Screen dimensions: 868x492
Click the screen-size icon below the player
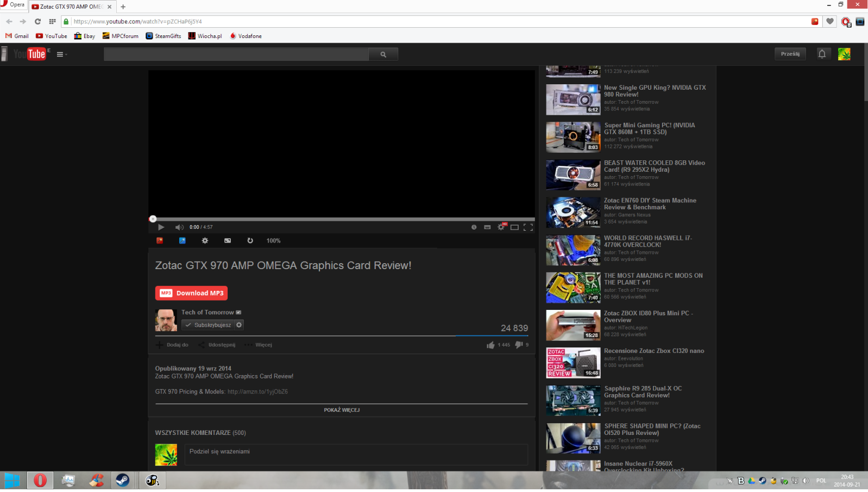click(x=228, y=240)
